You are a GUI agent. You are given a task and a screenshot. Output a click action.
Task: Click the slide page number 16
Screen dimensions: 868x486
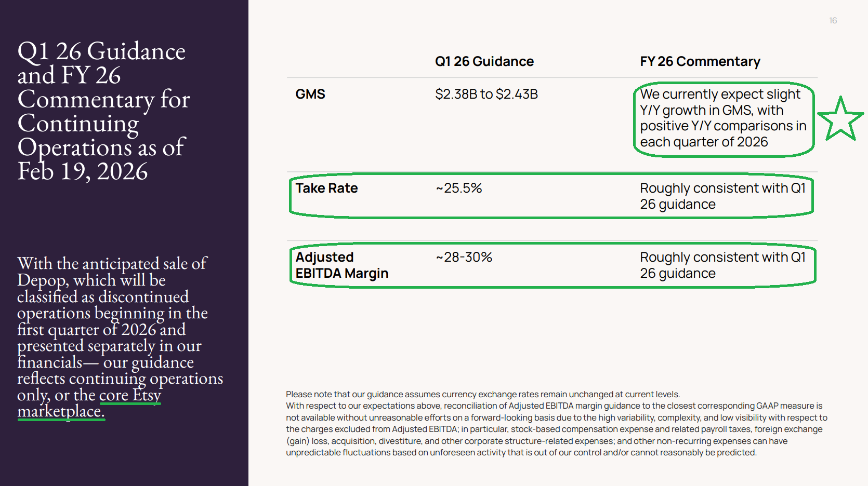coord(833,21)
